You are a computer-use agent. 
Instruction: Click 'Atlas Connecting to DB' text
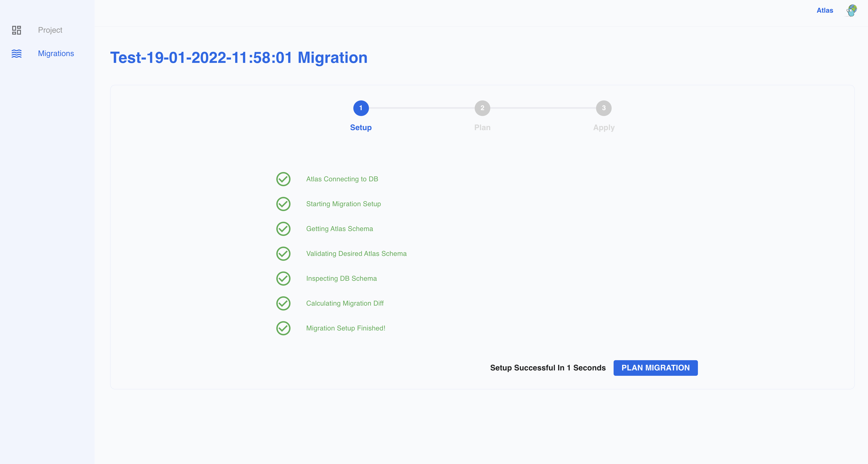(x=342, y=179)
